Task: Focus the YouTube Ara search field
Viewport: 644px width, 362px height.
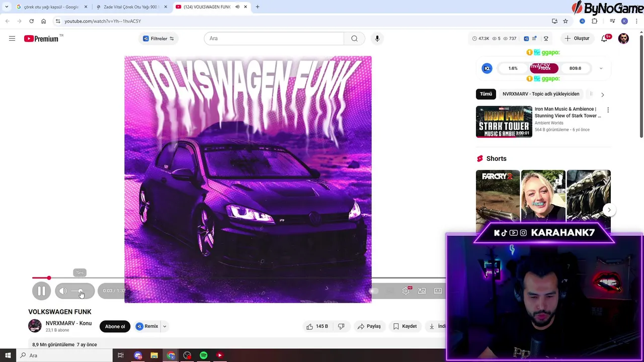Action: coord(274,39)
